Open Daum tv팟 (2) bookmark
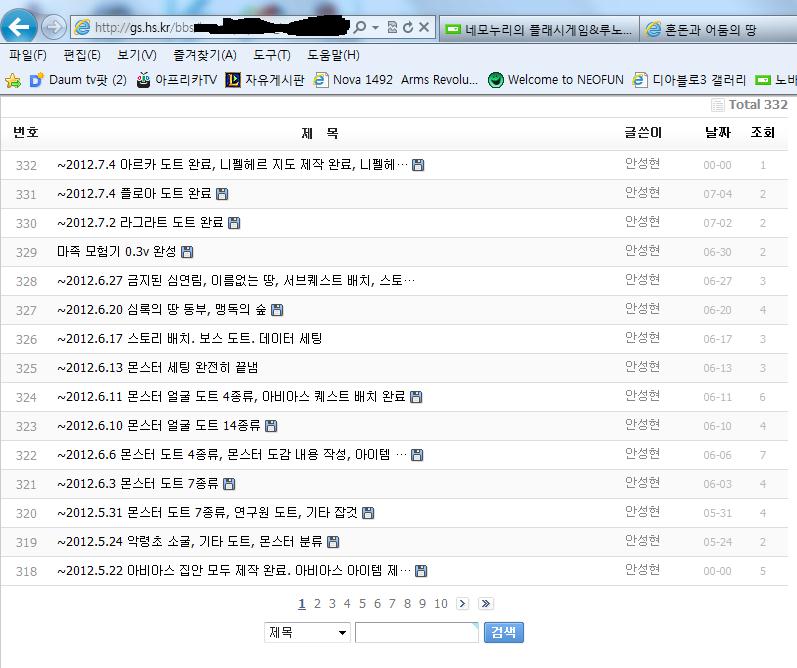Image resolution: width=797 pixels, height=668 pixels. click(x=78, y=80)
